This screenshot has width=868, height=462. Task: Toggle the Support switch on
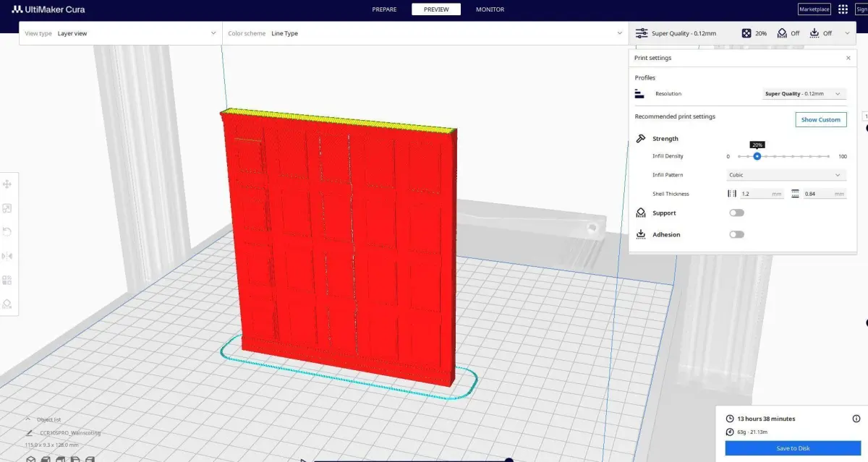(736, 213)
